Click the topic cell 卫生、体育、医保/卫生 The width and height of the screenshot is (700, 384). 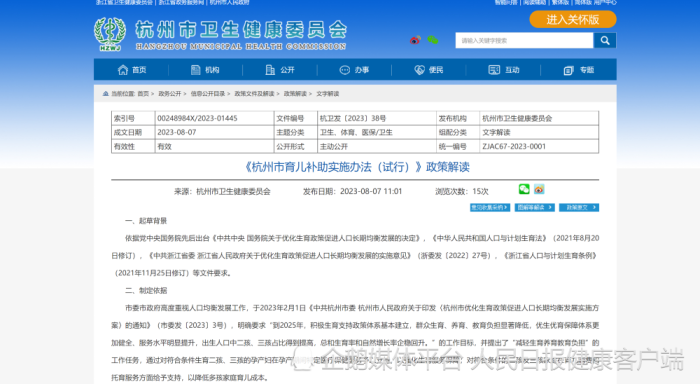coord(356,132)
